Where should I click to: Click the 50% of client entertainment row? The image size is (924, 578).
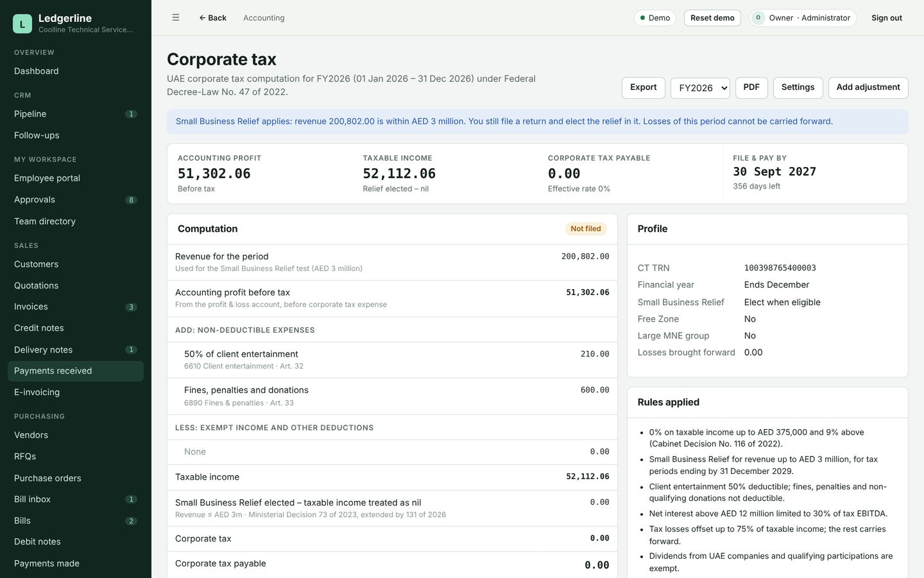pyautogui.click(x=392, y=360)
